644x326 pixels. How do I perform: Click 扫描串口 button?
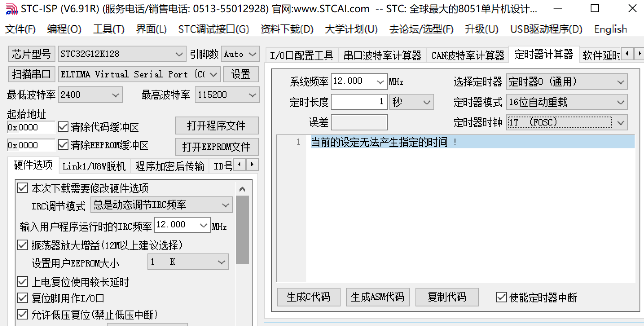pyautogui.click(x=31, y=74)
